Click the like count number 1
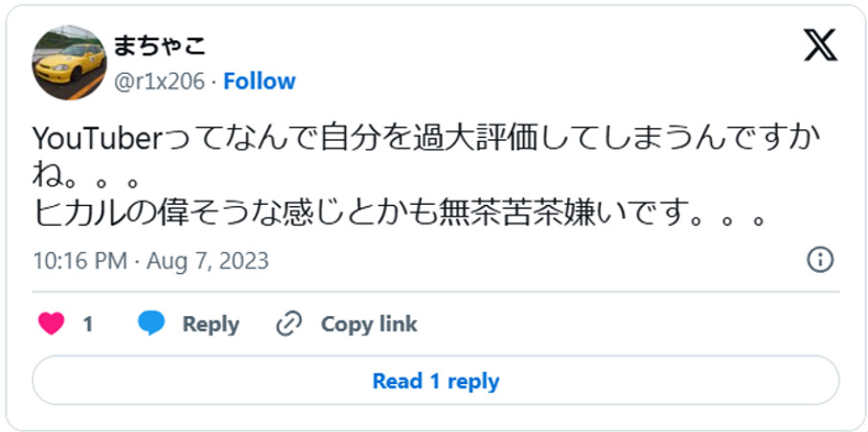 point(88,325)
